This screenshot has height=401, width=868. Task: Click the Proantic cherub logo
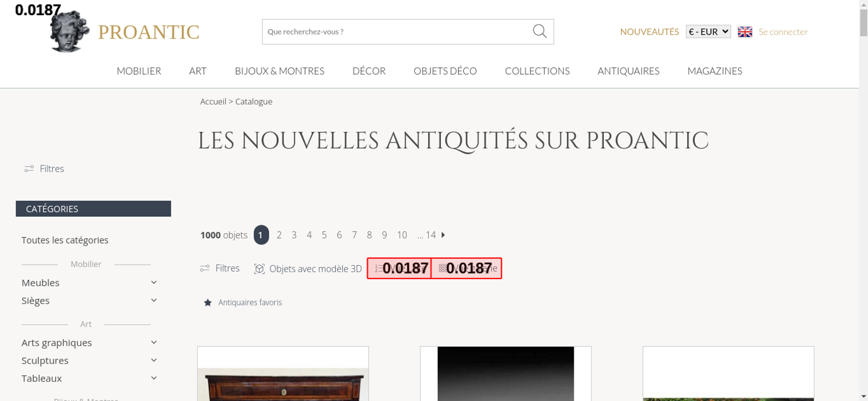coord(69,31)
